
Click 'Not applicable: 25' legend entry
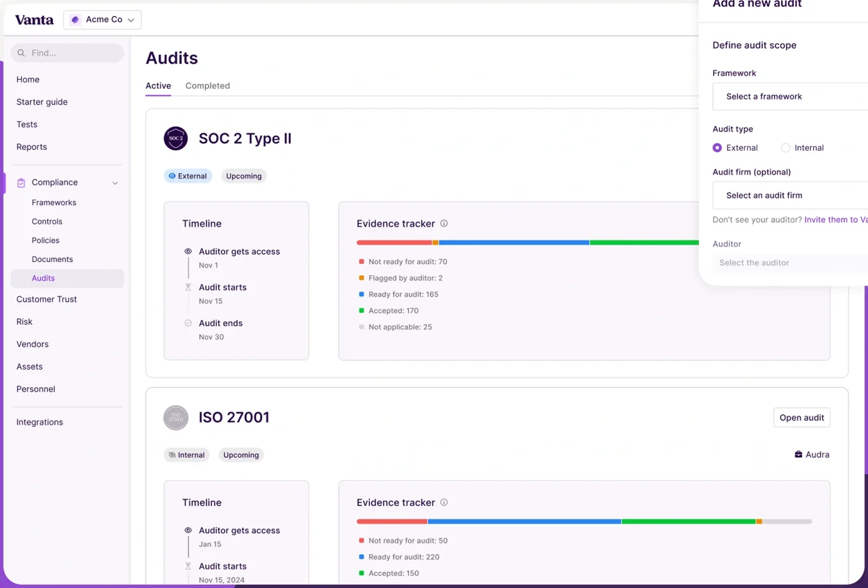click(395, 327)
